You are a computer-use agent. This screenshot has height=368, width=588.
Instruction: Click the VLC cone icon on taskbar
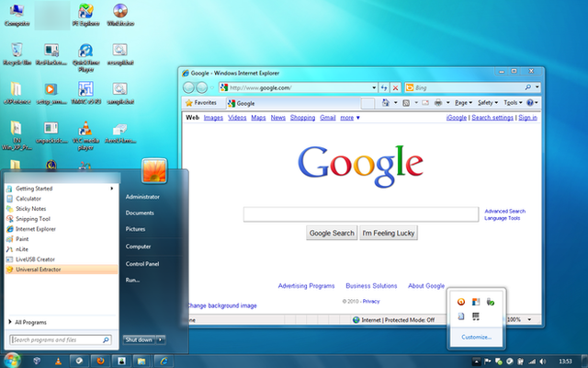(58, 362)
